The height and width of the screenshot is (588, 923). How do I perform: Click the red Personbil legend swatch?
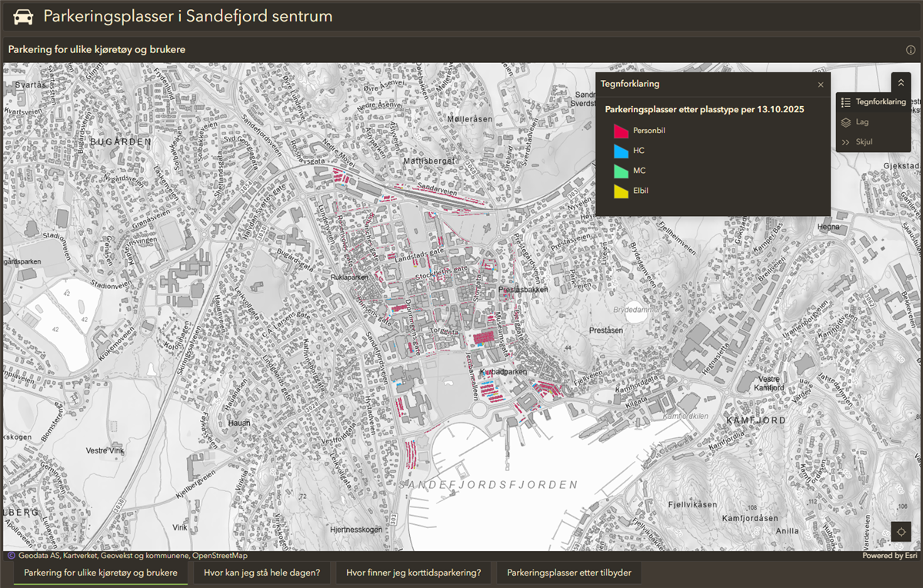[621, 131]
